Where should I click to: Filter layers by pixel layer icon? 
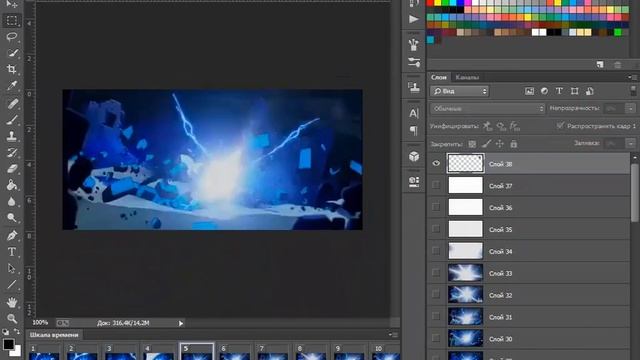pos(529,91)
